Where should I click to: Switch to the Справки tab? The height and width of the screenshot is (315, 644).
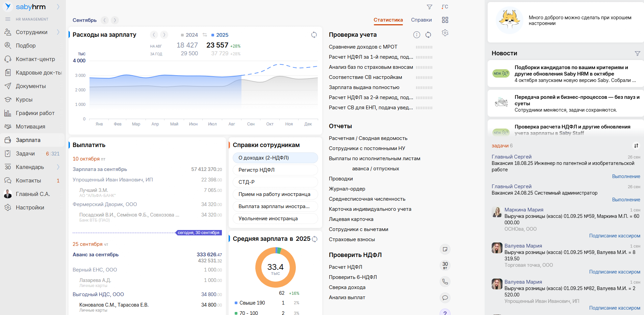pyautogui.click(x=421, y=20)
